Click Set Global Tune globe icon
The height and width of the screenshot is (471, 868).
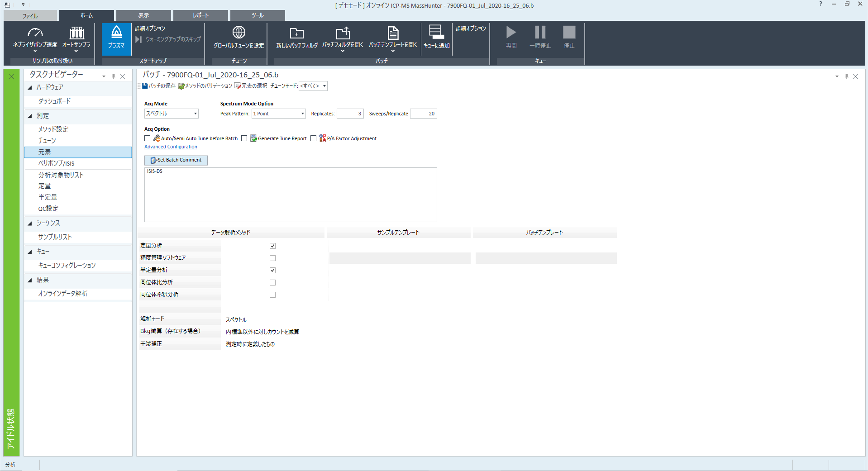pyautogui.click(x=238, y=33)
